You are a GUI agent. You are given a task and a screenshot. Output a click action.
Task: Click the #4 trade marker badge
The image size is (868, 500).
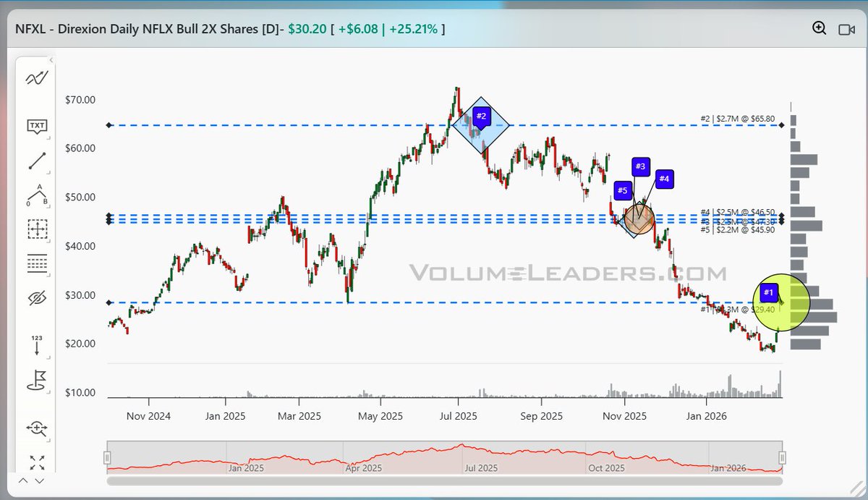[x=665, y=178]
